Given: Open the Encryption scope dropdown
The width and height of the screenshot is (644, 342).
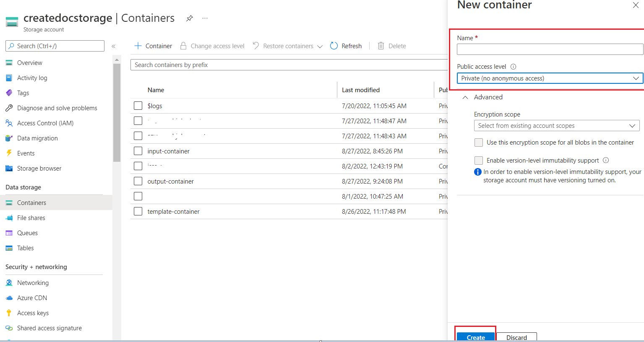Looking at the screenshot, I should pyautogui.click(x=556, y=126).
